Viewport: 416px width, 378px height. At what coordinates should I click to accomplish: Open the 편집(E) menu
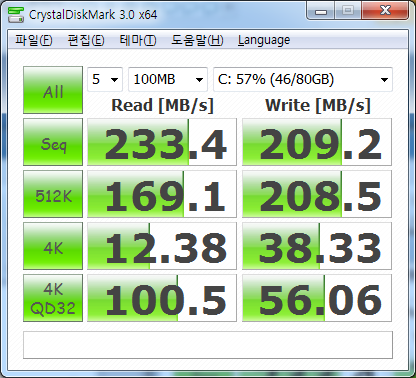click(86, 40)
